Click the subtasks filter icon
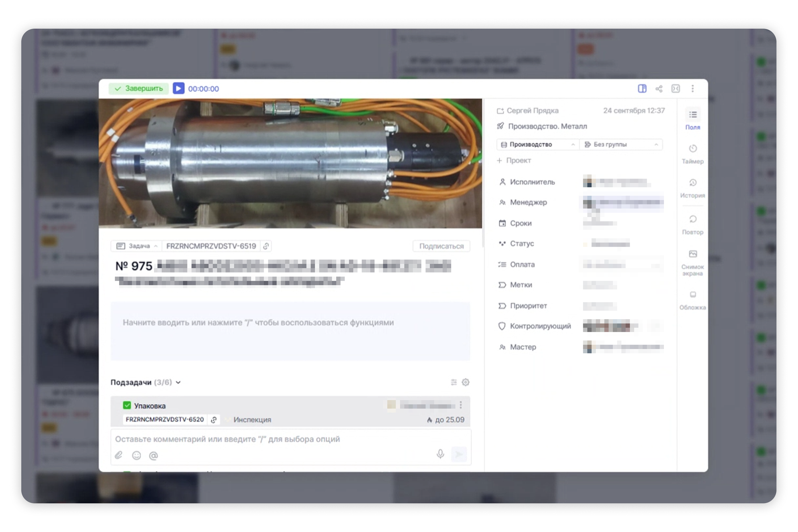The height and width of the screenshot is (532, 798). [x=454, y=382]
